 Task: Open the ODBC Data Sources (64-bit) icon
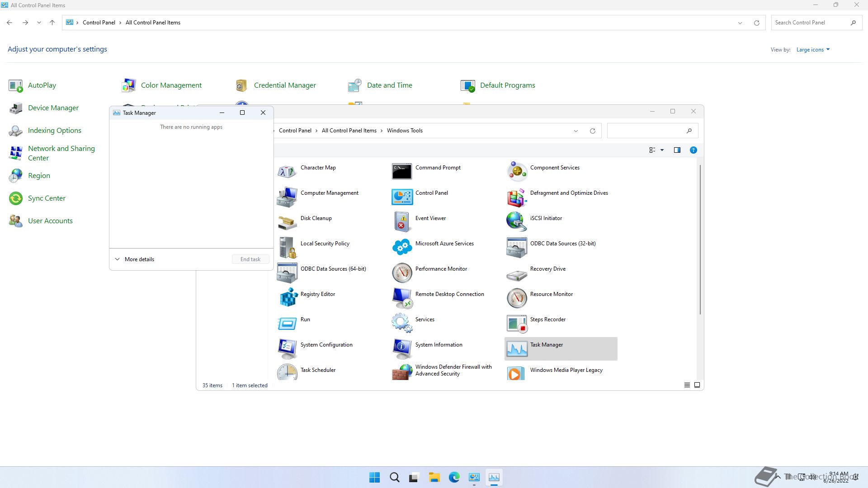tap(287, 272)
